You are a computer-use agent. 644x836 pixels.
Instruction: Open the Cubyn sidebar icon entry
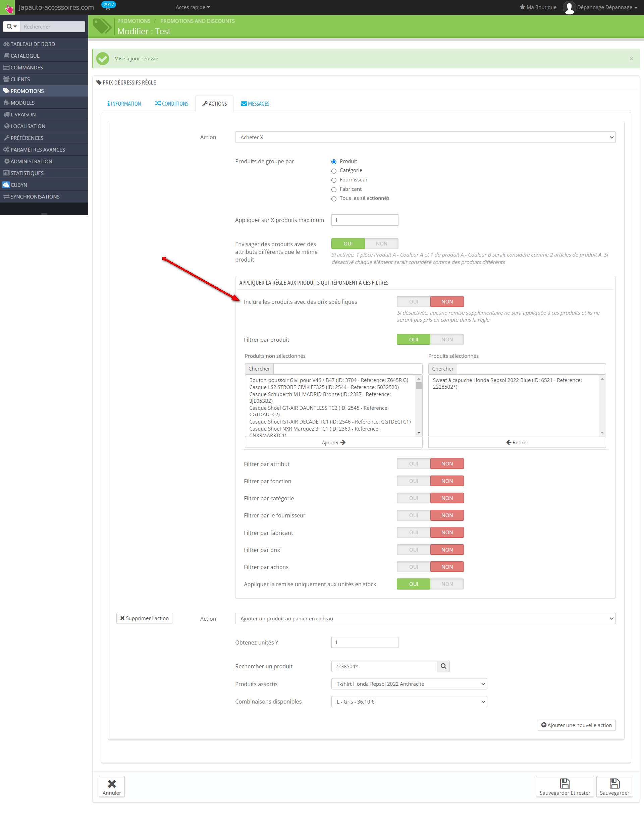(x=6, y=185)
